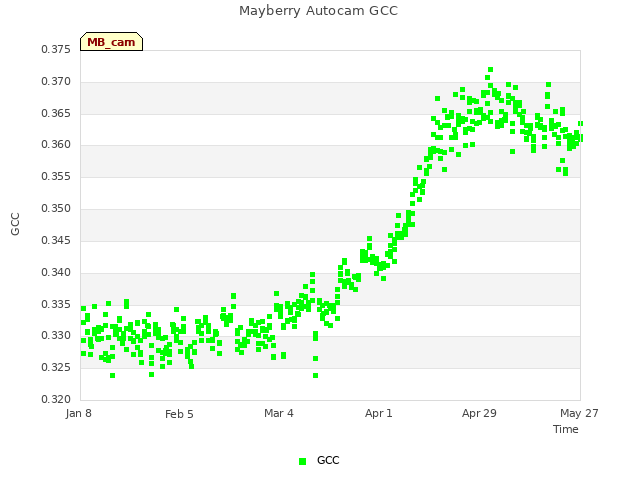640x480 pixels.
Task: Click the 0.345 y-axis value
Action: click(56, 240)
